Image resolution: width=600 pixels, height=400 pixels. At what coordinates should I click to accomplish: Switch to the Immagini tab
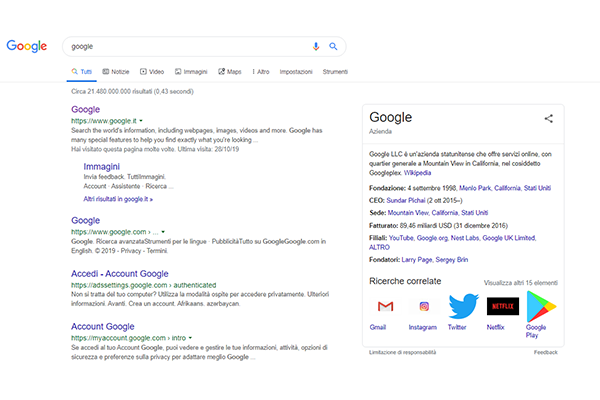coord(191,72)
